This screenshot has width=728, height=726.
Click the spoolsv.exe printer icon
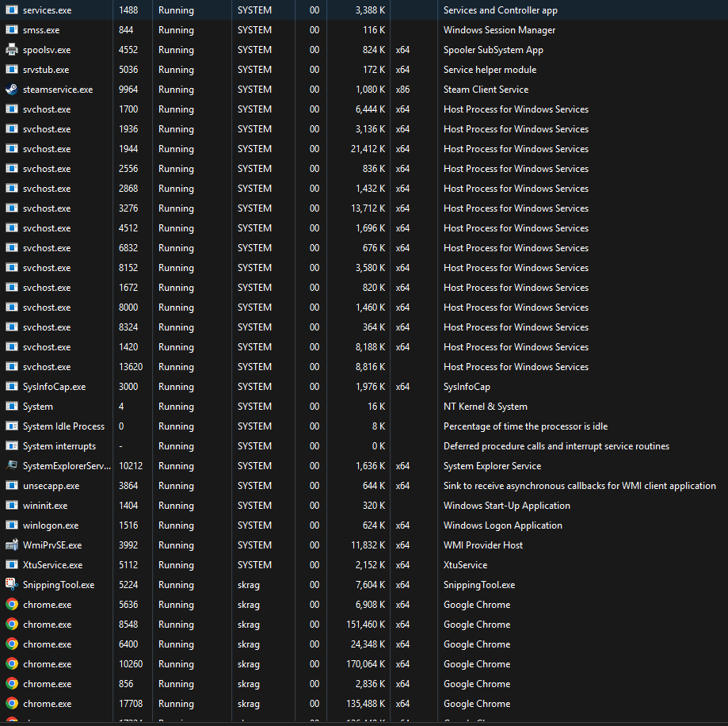click(x=12, y=50)
